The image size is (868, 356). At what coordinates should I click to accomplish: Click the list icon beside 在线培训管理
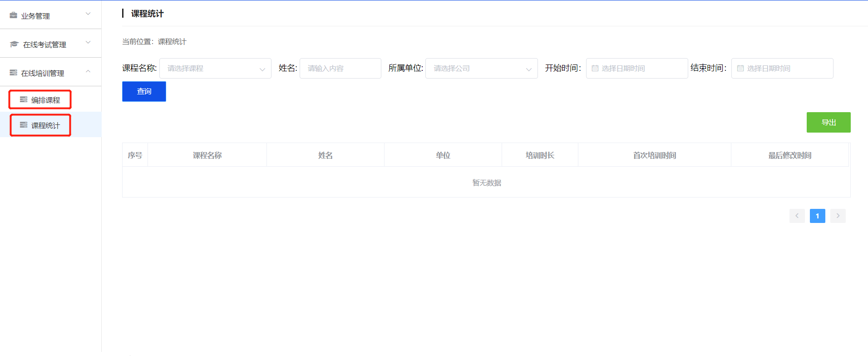click(14, 73)
